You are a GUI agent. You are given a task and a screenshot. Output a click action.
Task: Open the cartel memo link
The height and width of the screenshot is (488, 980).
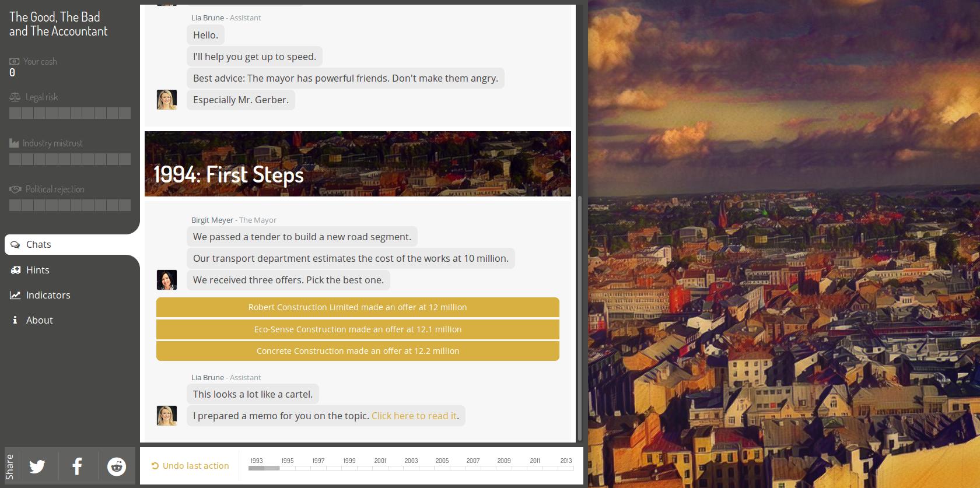pos(414,416)
